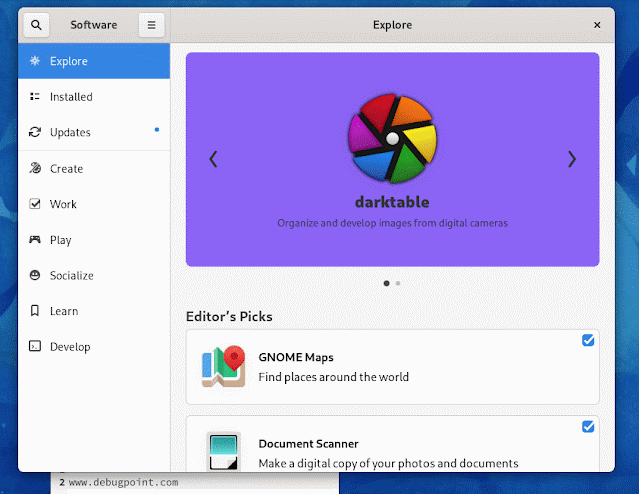The image size is (639, 494).
Task: Go to the Installed section
Action: point(94,97)
